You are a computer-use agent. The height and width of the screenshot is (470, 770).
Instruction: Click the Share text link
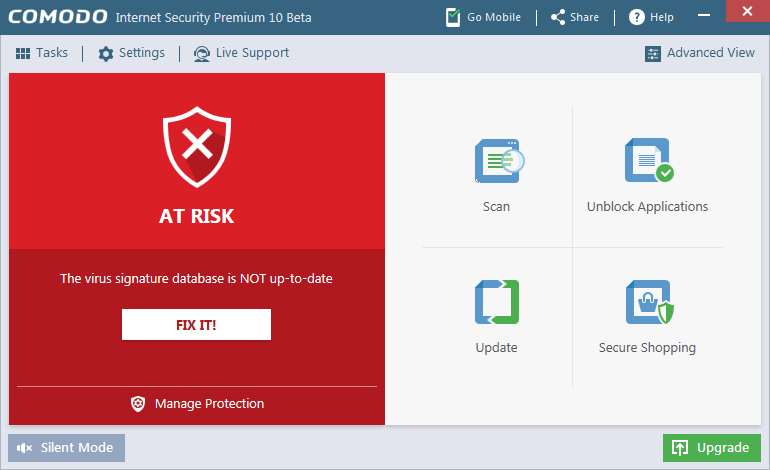[584, 17]
